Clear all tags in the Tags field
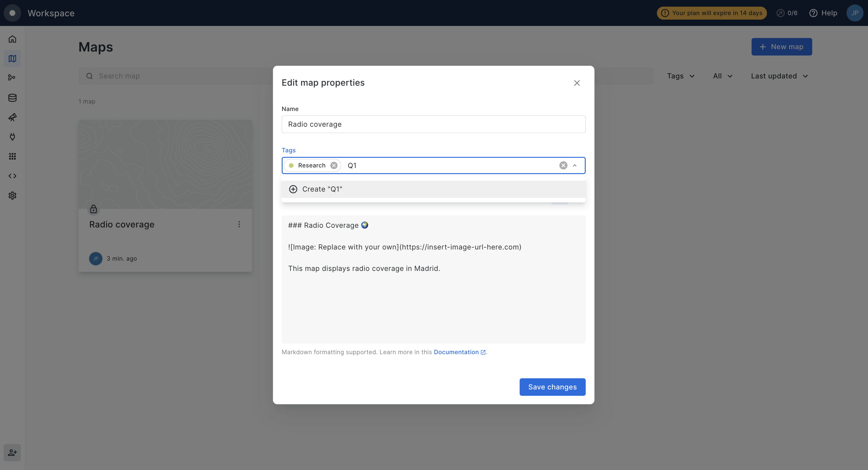 (563, 165)
